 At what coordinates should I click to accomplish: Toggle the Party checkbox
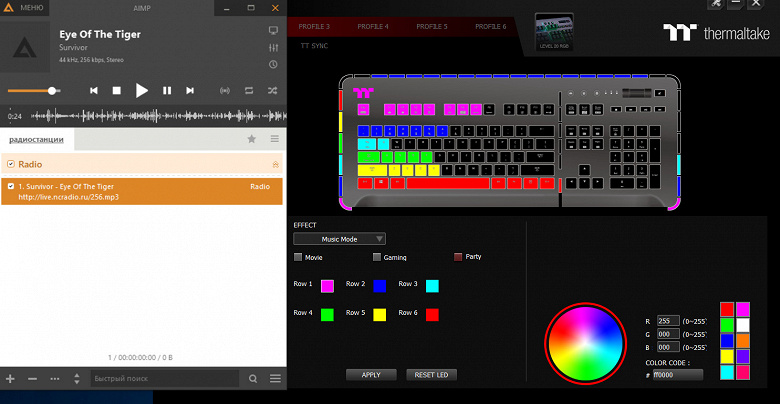pyautogui.click(x=458, y=257)
